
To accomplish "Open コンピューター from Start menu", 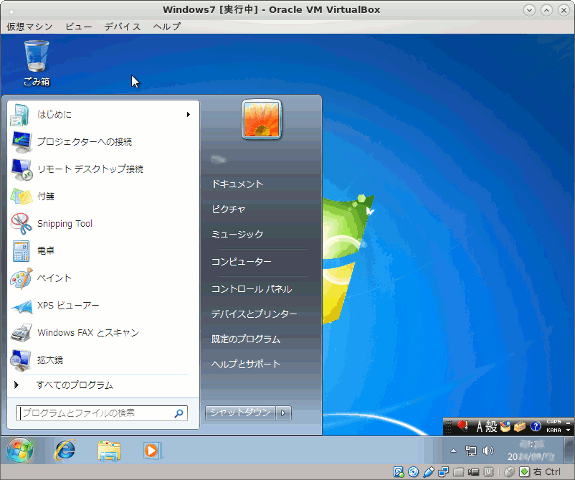I will coord(241,262).
